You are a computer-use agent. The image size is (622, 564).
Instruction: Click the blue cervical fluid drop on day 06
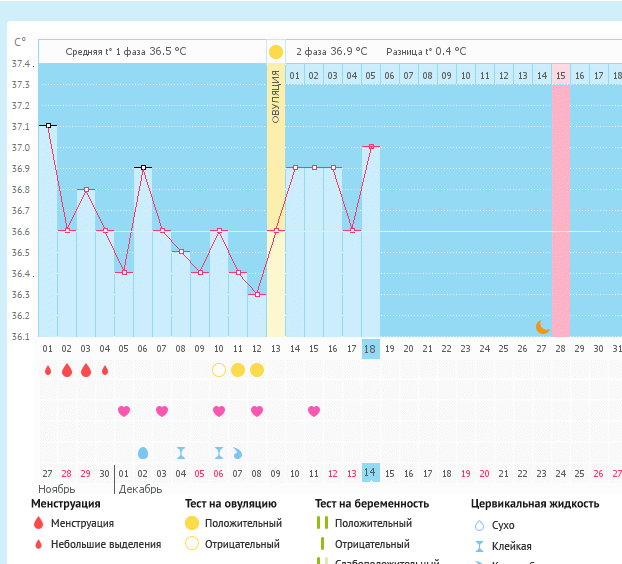click(x=143, y=453)
